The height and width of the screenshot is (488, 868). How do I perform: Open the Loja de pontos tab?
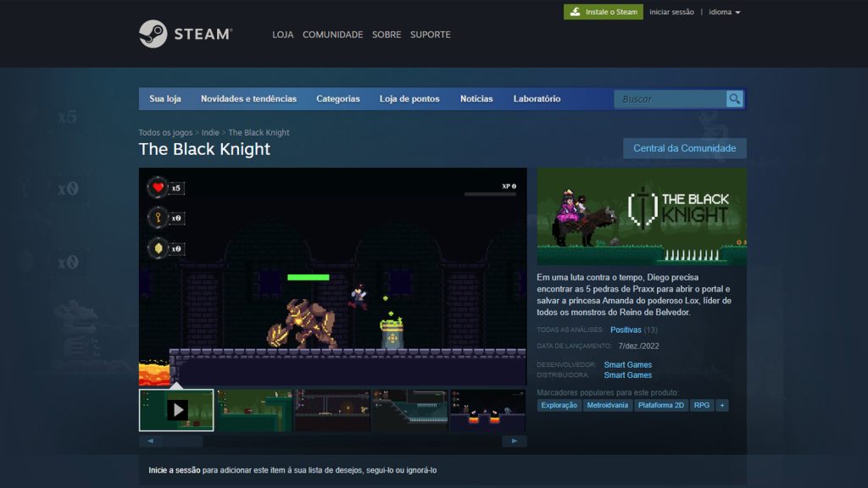click(409, 98)
